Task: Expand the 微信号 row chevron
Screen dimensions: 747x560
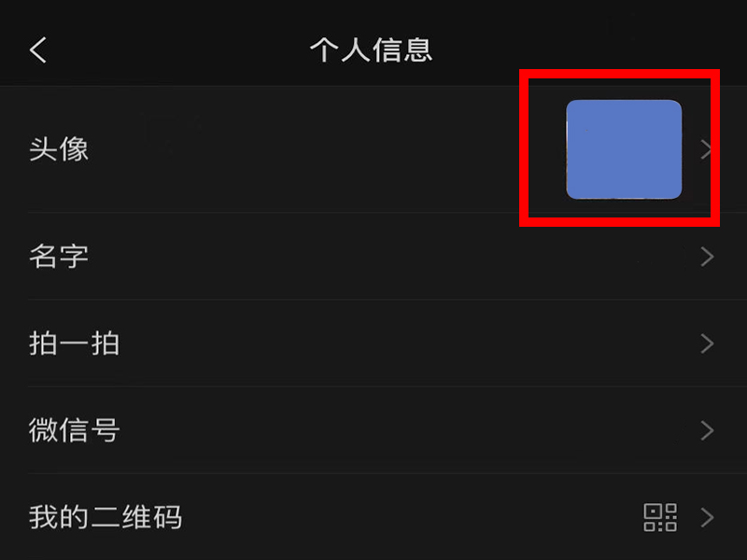Action: (x=707, y=430)
